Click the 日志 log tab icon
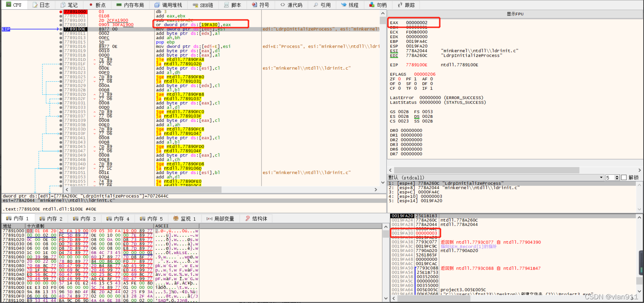Viewport: 644px width, 303px height. click(35, 5)
